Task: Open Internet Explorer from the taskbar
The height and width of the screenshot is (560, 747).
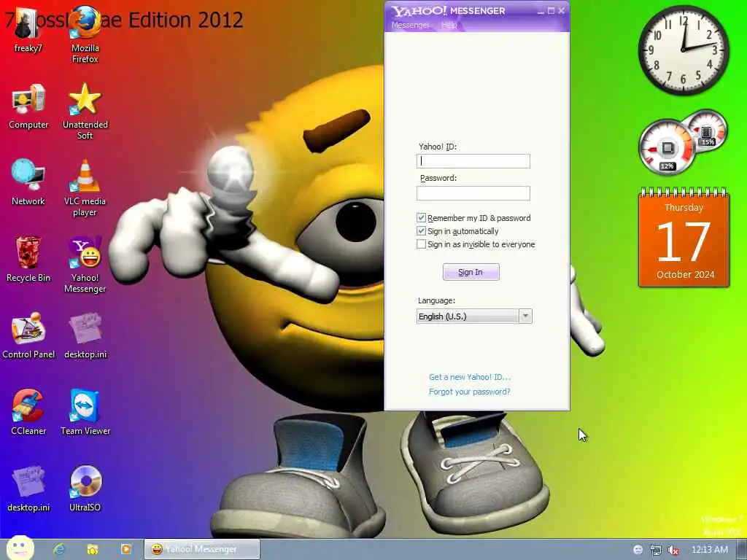Action: tap(60, 550)
